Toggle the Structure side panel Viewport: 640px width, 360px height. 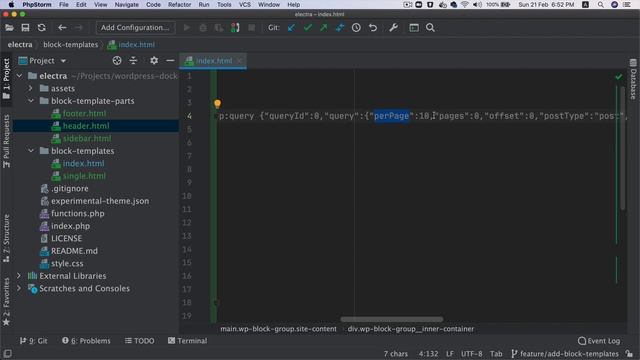pos(6,238)
